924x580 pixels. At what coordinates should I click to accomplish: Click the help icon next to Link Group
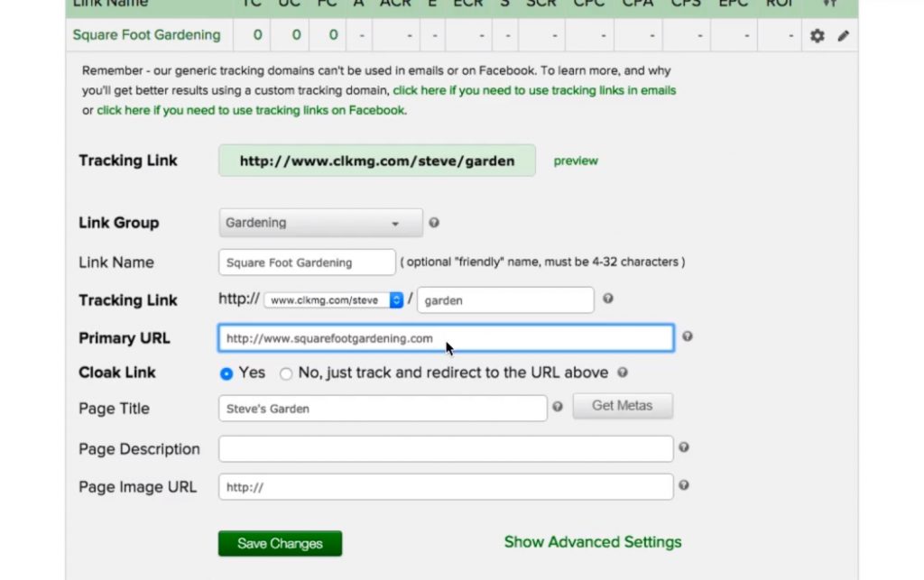434,222
